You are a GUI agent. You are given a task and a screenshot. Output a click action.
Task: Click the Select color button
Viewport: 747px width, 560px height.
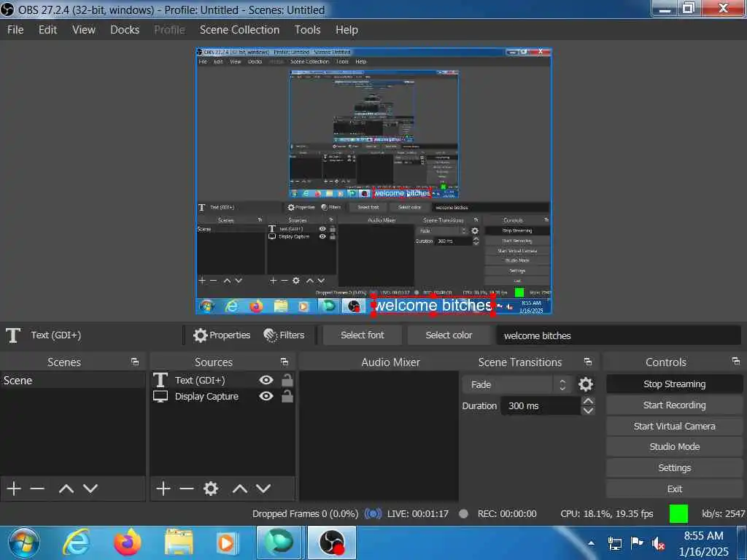click(x=449, y=335)
